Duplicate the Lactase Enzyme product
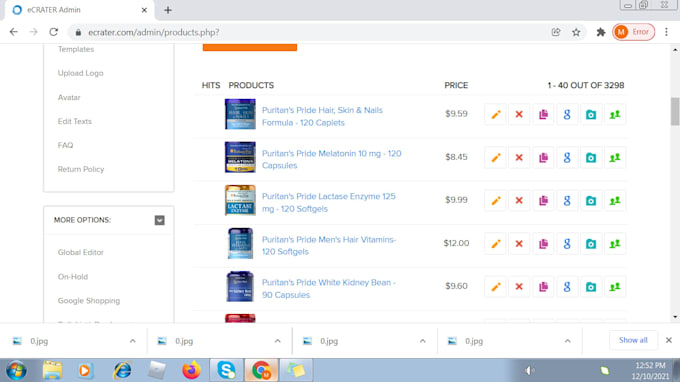Viewport: 680px width, 382px height. click(543, 200)
